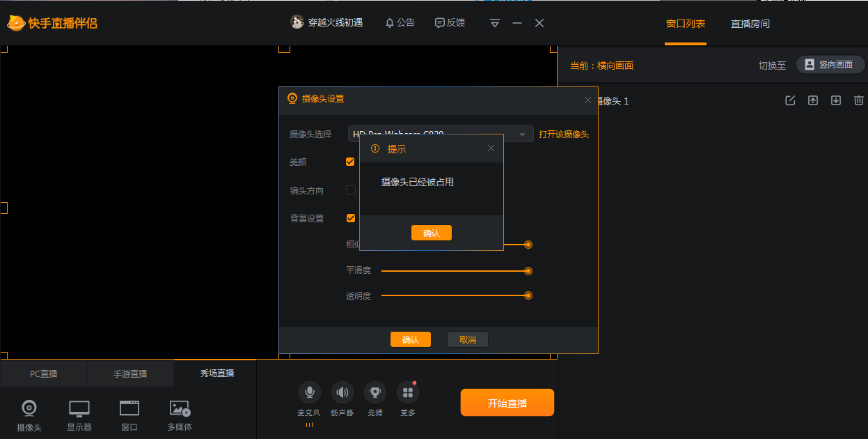Toggle the 镜头方向 checkbox
This screenshot has height=439, width=868.
pos(351,190)
